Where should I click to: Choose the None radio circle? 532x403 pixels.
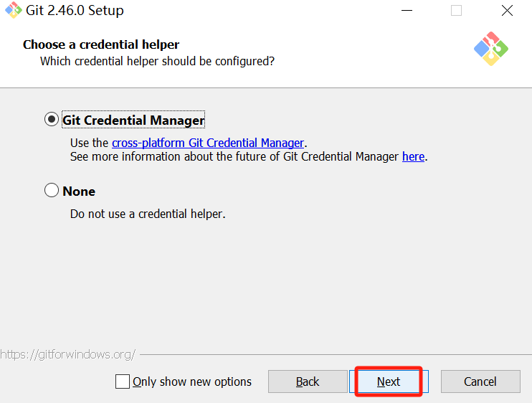(x=52, y=191)
